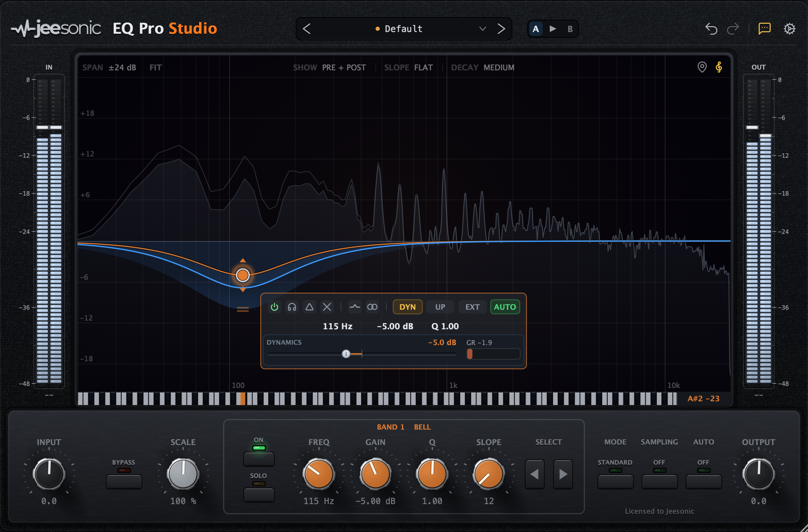
Task: Toggle Band 1 ON button
Action: [x=259, y=459]
